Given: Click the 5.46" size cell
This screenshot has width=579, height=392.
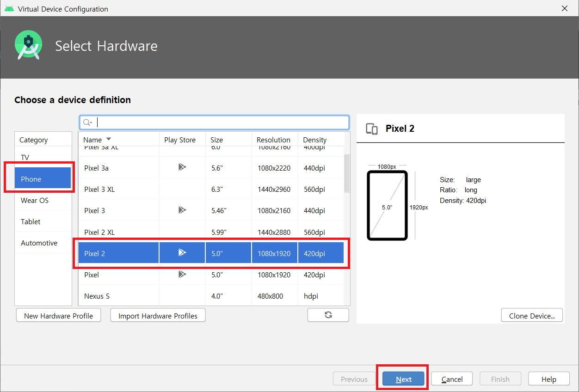Looking at the screenshot, I should point(228,210).
